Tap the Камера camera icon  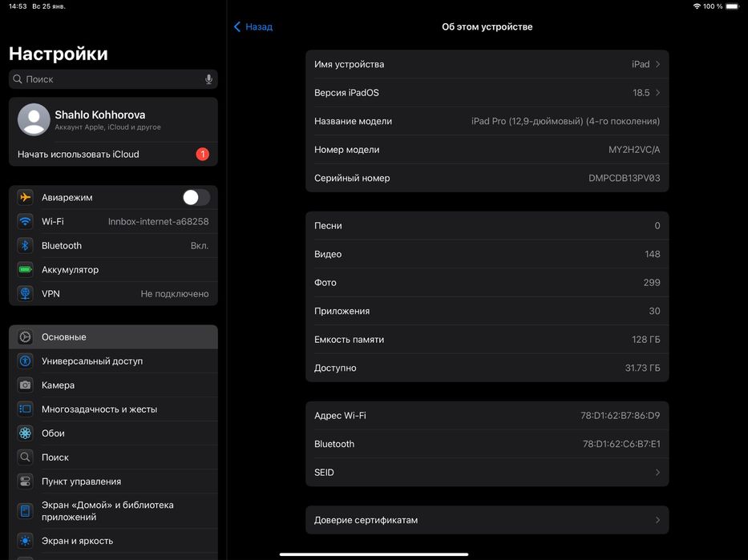[x=26, y=385]
